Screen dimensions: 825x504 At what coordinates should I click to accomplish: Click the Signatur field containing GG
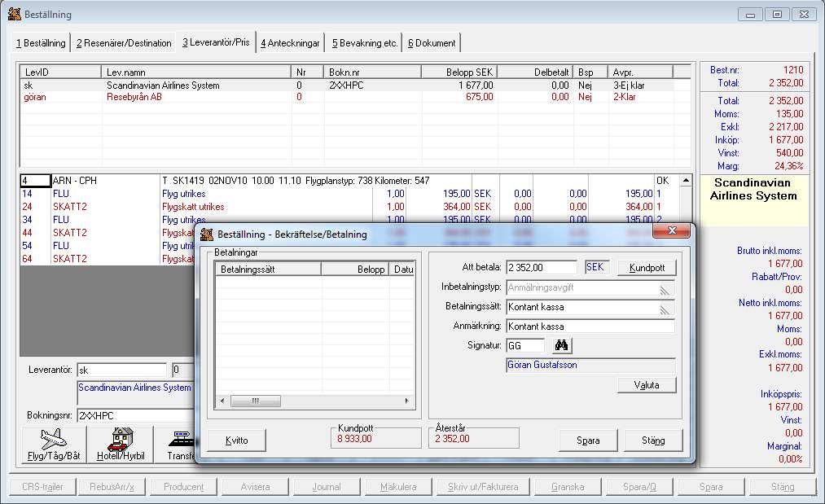point(525,346)
